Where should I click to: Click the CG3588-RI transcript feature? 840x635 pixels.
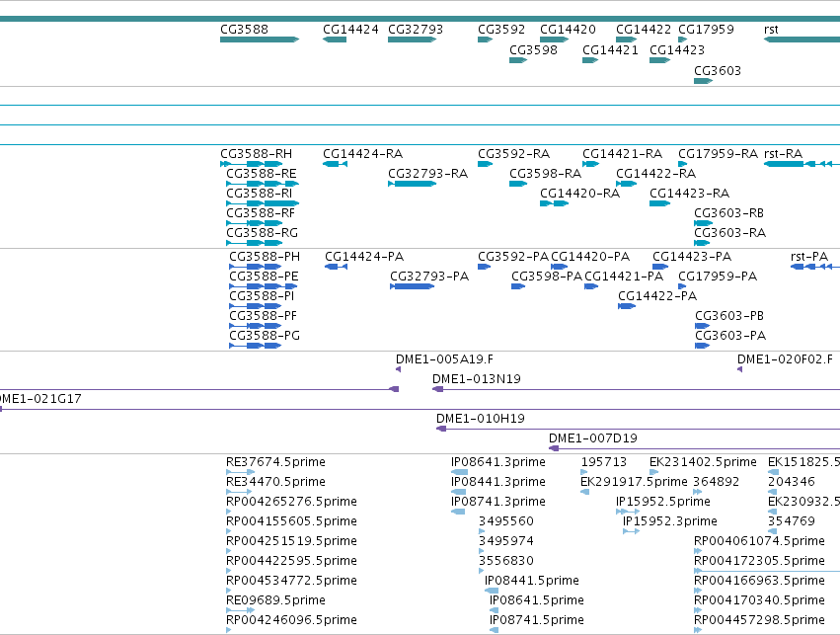(263, 203)
